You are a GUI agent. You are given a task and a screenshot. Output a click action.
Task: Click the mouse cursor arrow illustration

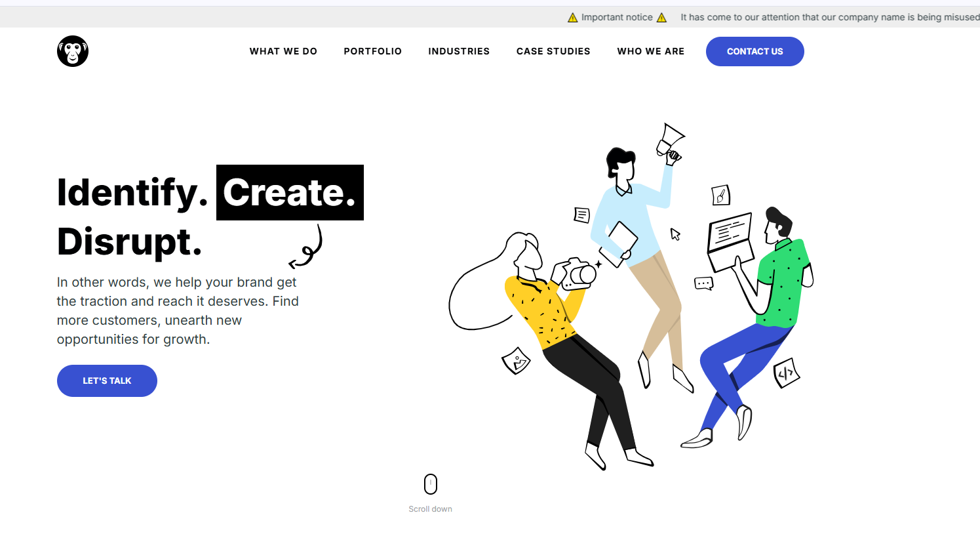[x=675, y=234]
